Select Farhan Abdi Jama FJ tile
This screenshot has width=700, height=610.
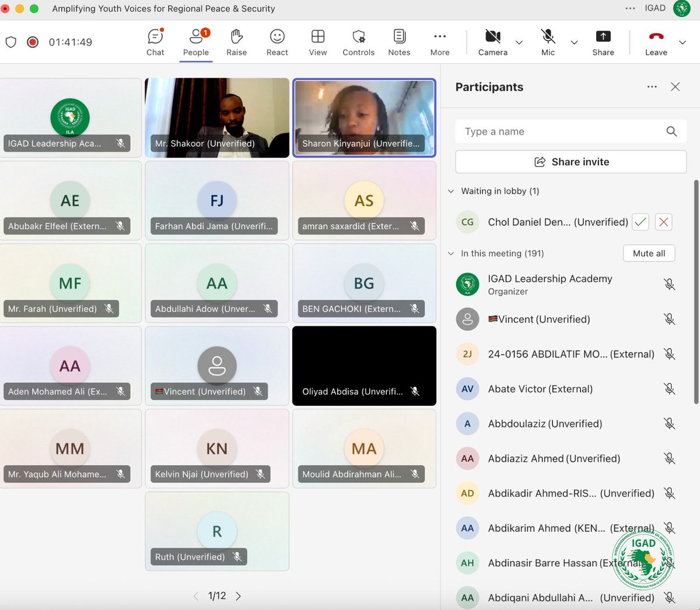pos(217,201)
